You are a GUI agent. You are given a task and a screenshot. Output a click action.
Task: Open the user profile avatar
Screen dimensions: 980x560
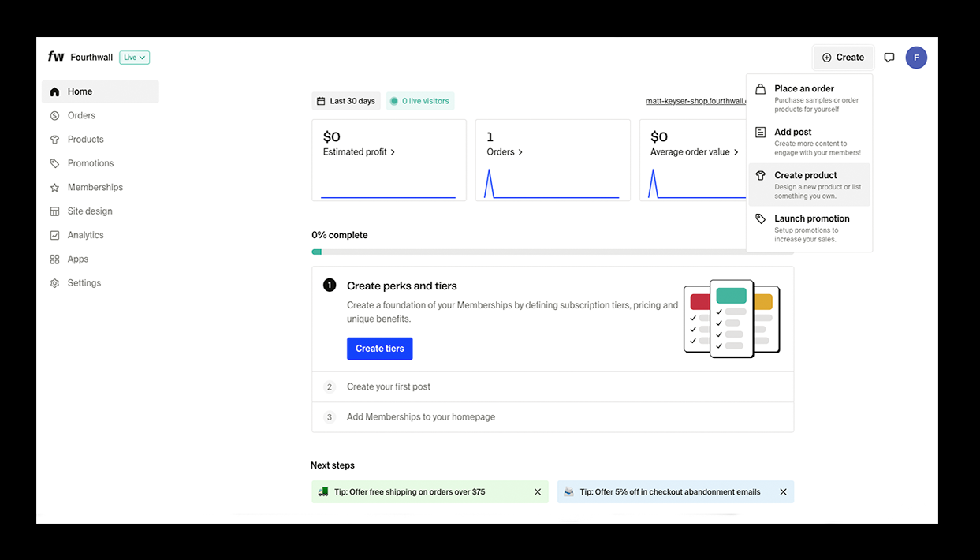point(916,58)
